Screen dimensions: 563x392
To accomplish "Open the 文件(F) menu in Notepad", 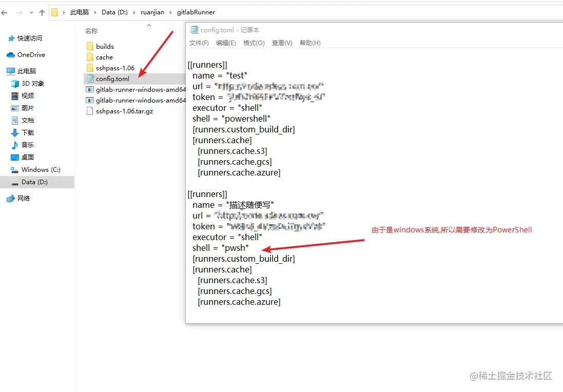I will point(199,43).
